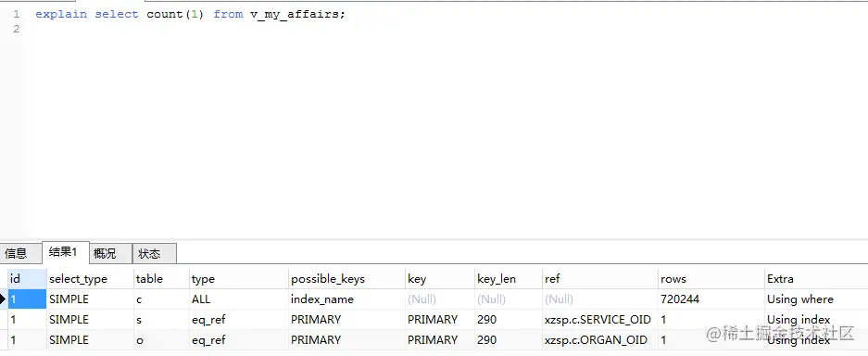Click the xzsp.c.SERVICE_OID ref cell
The width and height of the screenshot is (868, 356).
(x=600, y=320)
